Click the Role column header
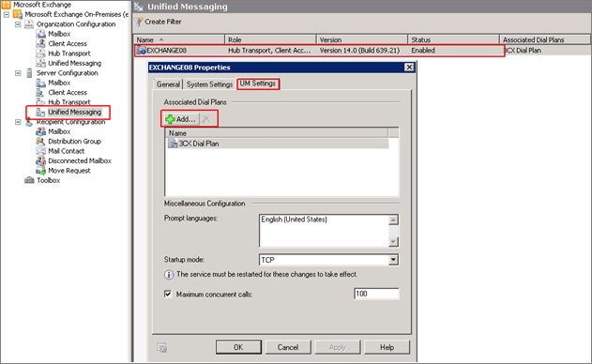The image size is (592, 364). coord(270,39)
